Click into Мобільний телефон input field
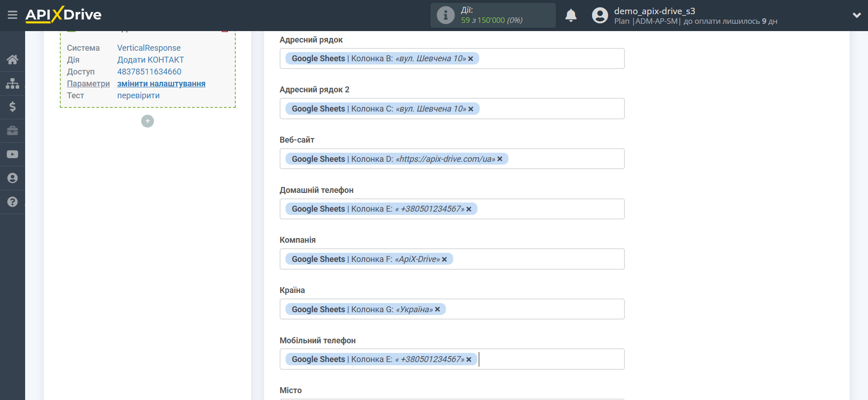The width and height of the screenshot is (868, 400). 452,359
